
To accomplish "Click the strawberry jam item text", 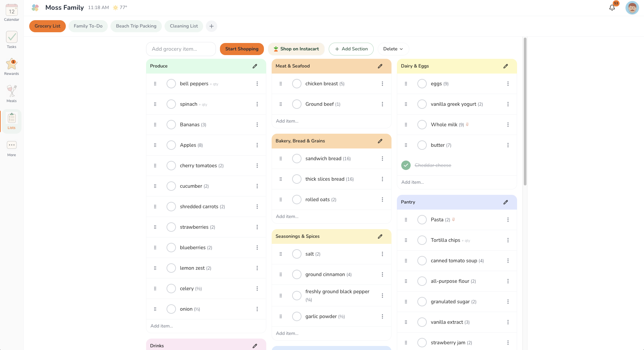I will (448, 343).
